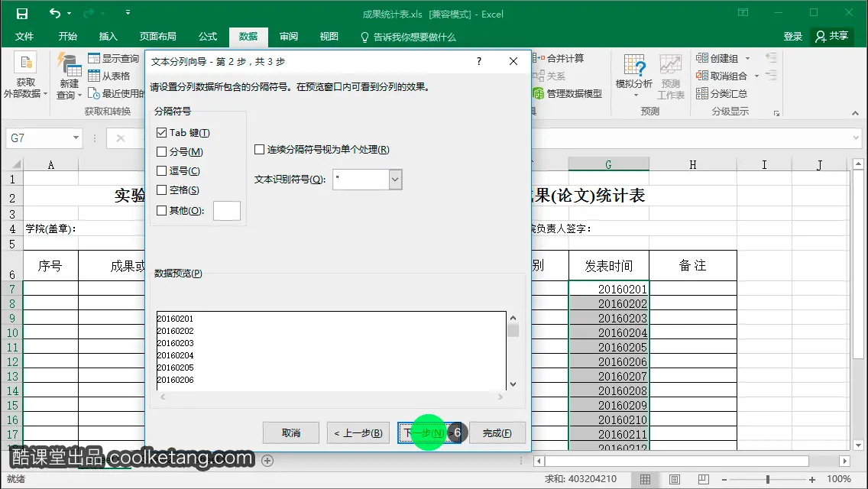Check the 空格 checkbox
Image resolution: width=868 pixels, height=489 pixels.
point(162,190)
